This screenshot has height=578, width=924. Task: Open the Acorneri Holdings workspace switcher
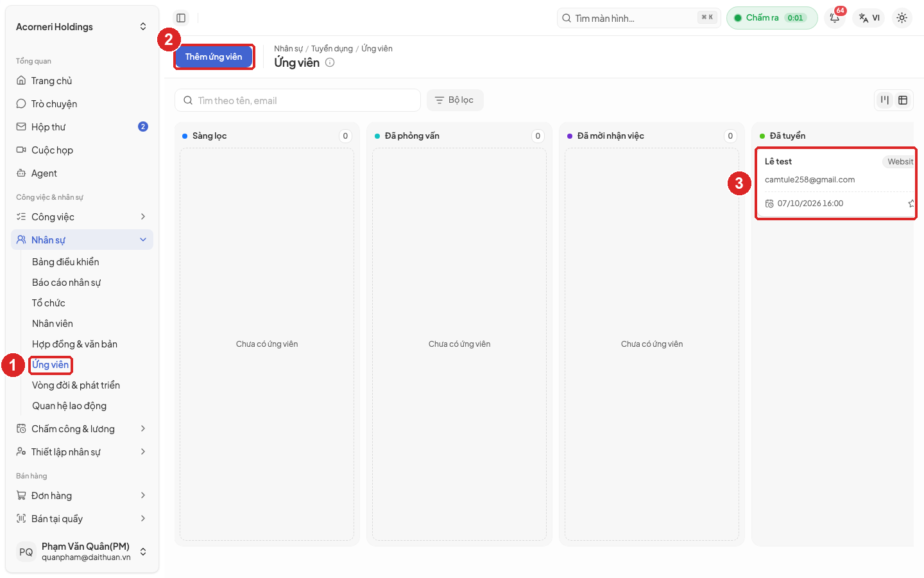(81, 27)
